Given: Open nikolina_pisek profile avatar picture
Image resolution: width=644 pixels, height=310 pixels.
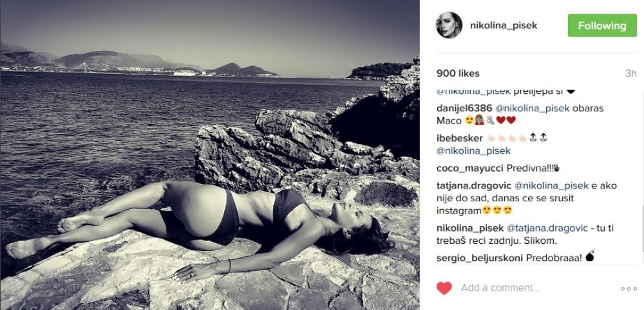Looking at the screenshot, I should (449, 25).
